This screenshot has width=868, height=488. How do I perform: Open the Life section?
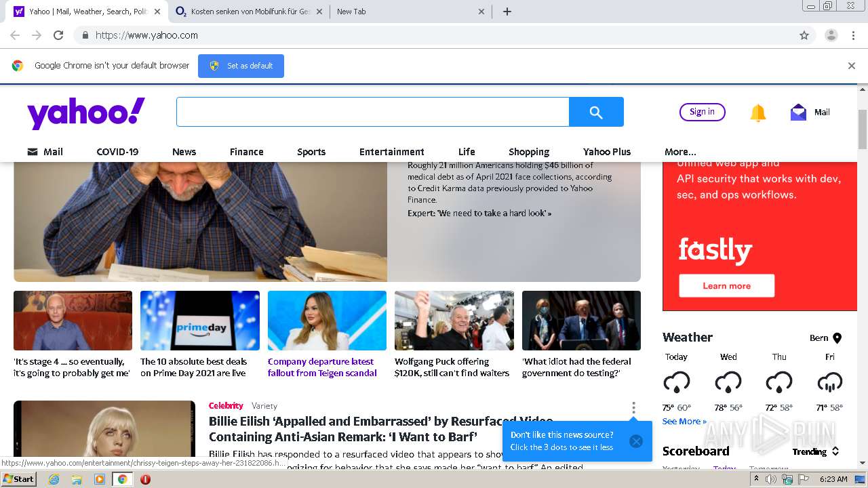click(x=467, y=152)
